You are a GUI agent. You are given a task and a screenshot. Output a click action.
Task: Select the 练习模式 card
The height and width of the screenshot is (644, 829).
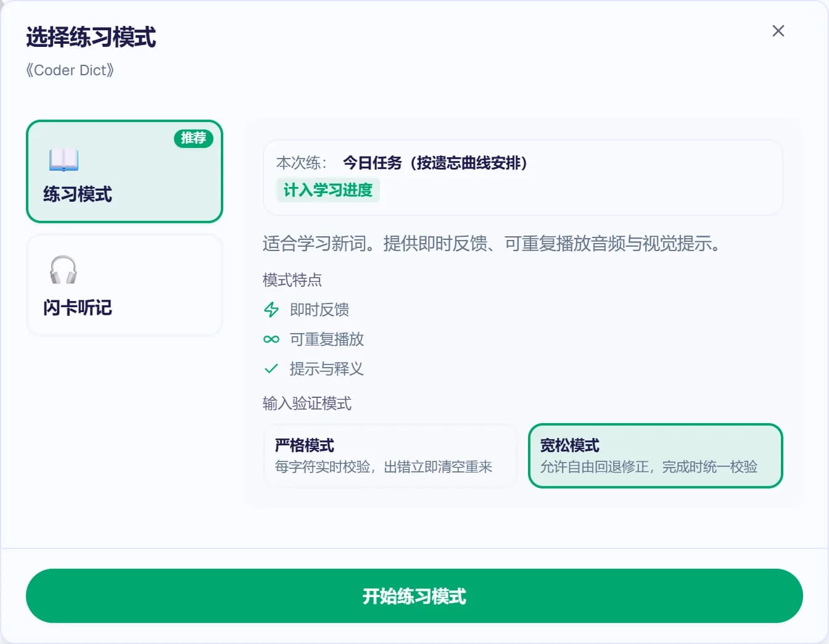(x=124, y=171)
